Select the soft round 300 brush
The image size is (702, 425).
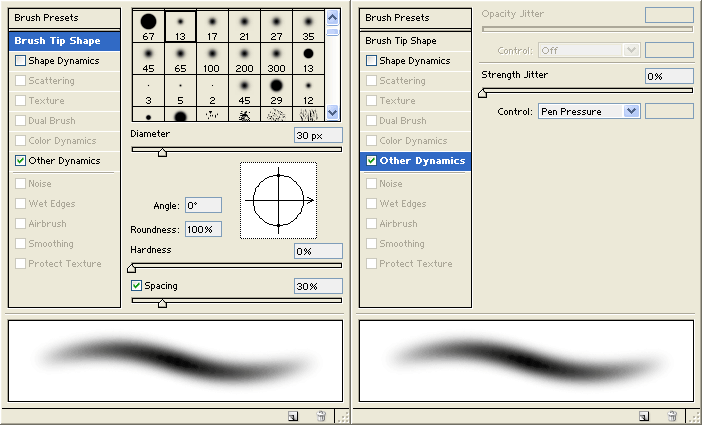(276, 59)
